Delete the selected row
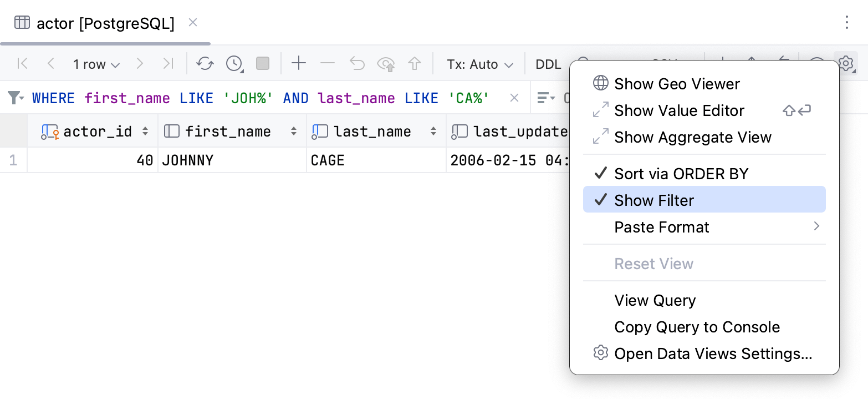868x399 pixels. pyautogui.click(x=328, y=63)
